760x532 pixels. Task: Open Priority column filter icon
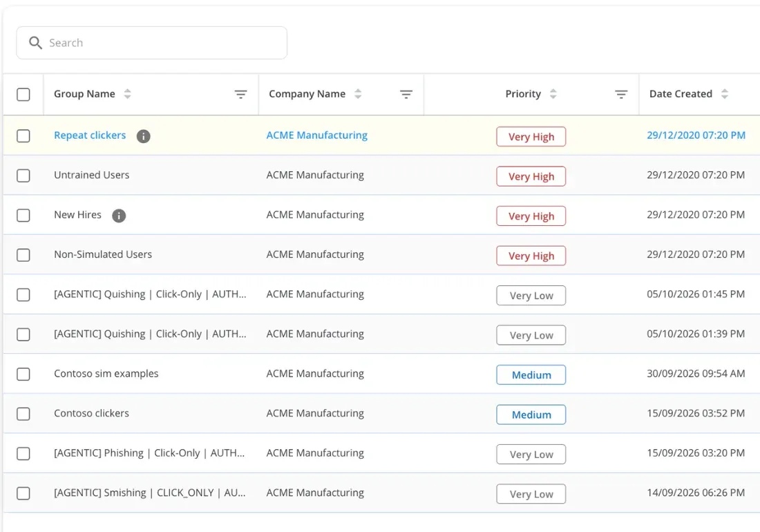pos(621,94)
